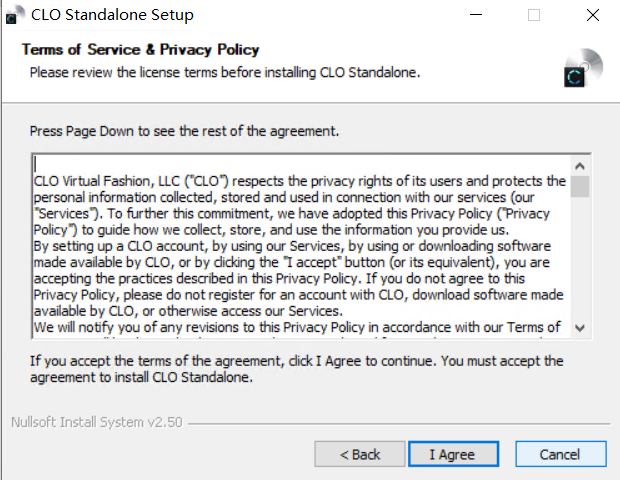Screen dimensions: 620x480
Task: Click the empty scrollbar track below the thumb
Action: 580,260
